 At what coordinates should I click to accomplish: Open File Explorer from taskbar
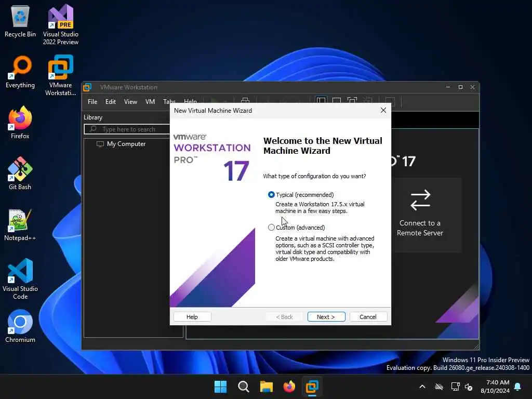tap(267, 387)
